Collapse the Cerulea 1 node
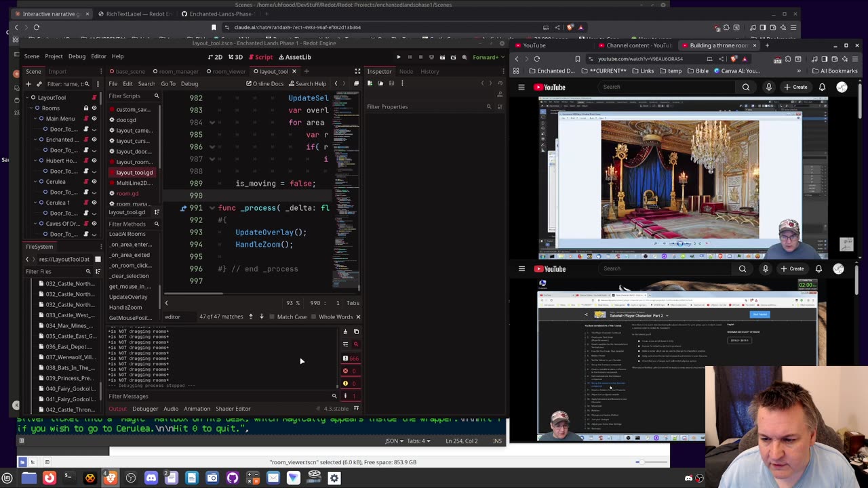 click(36, 203)
